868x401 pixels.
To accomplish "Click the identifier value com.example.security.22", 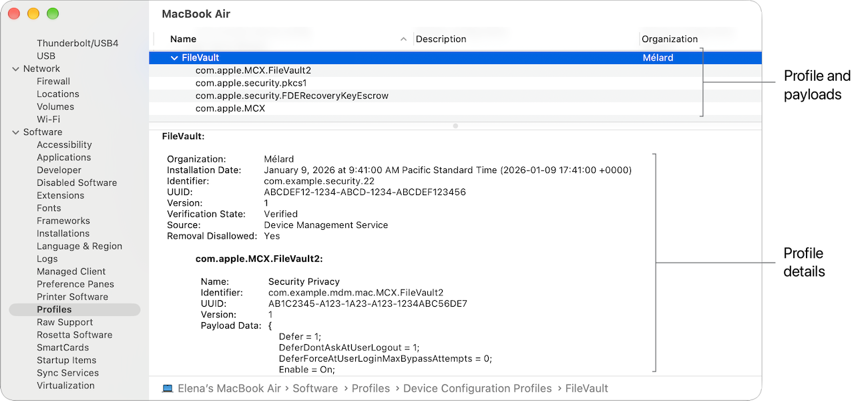I will pos(319,181).
